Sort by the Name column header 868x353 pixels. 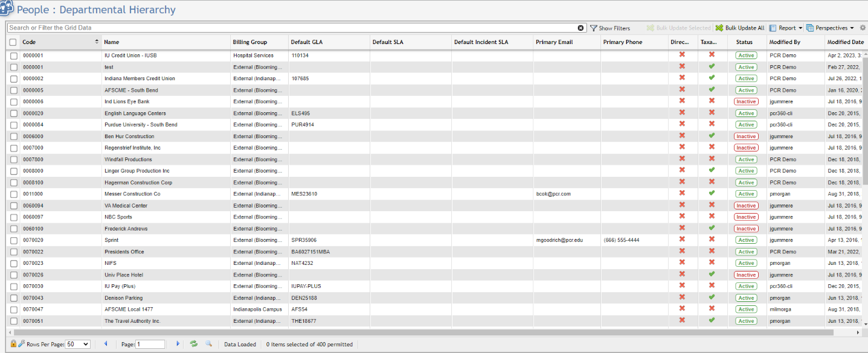tap(112, 42)
